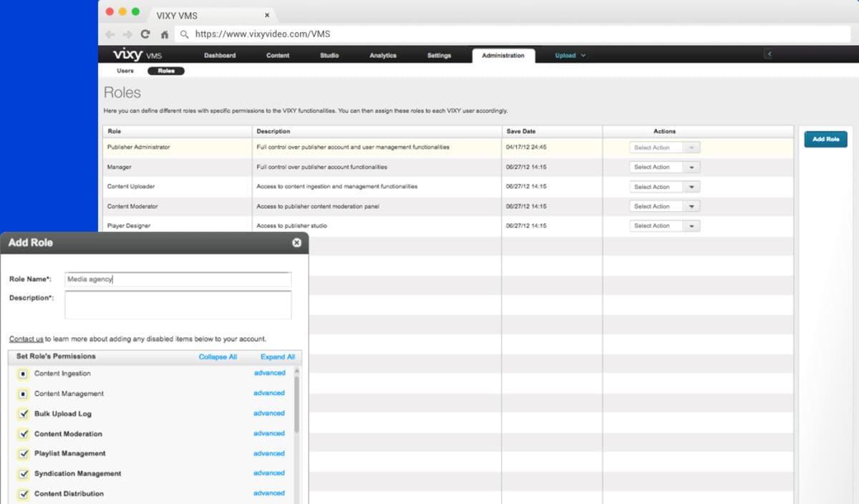Click the address bar search icon

pyautogui.click(x=185, y=34)
